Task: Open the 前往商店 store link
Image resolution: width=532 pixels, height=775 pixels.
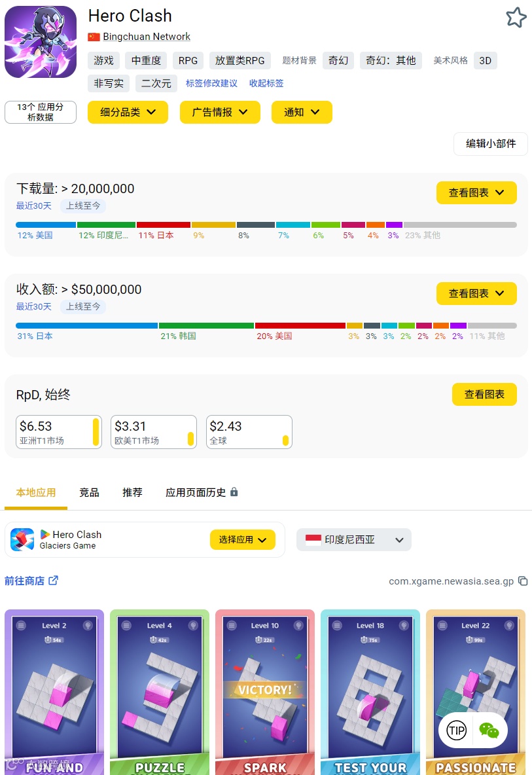Action: [x=25, y=581]
